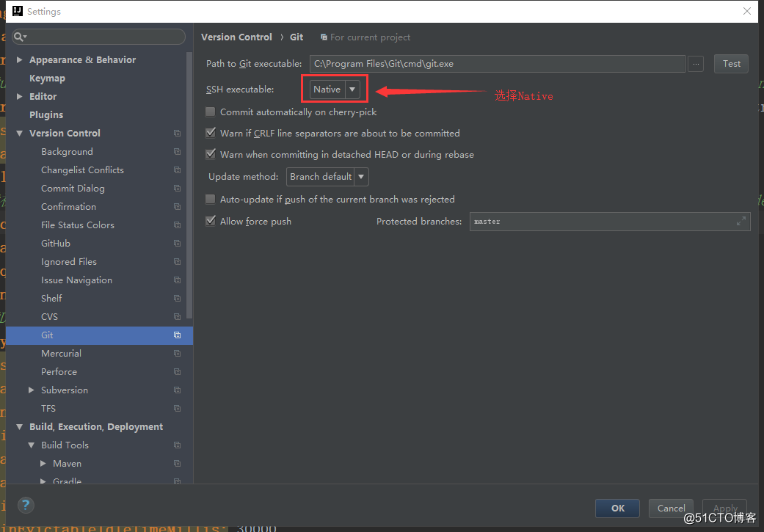The height and width of the screenshot is (532, 764).
Task: Open Commit Dialog settings page
Action: coord(73,188)
